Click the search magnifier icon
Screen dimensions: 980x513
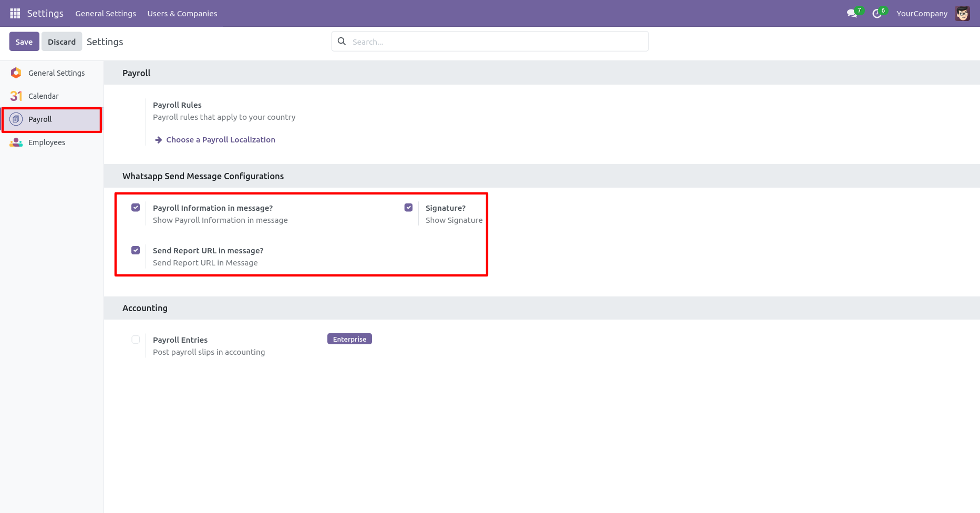tap(342, 41)
